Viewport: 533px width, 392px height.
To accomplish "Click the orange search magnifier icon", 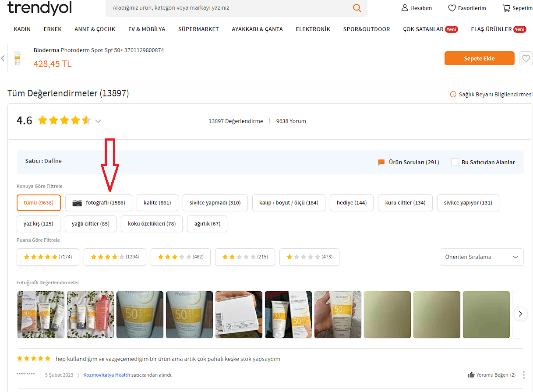I will pos(357,8).
